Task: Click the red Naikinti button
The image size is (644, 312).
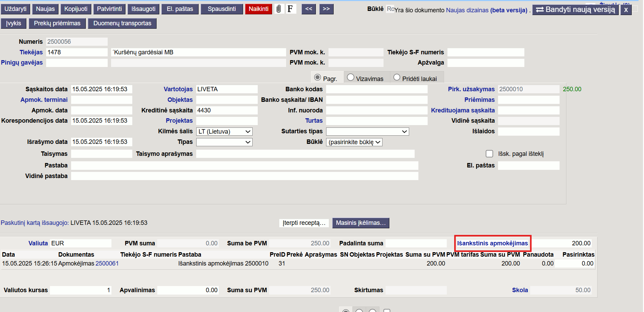Action: pos(258,9)
